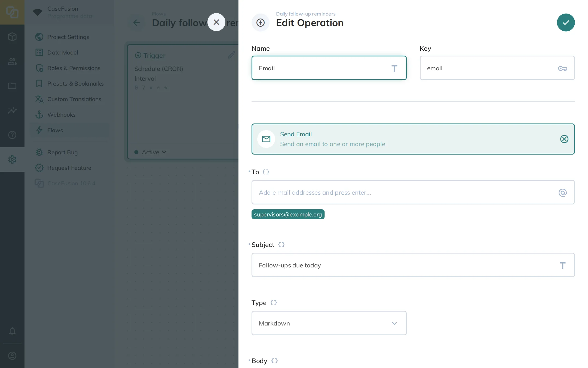Toggle raw value editor for Subject field

(281, 245)
